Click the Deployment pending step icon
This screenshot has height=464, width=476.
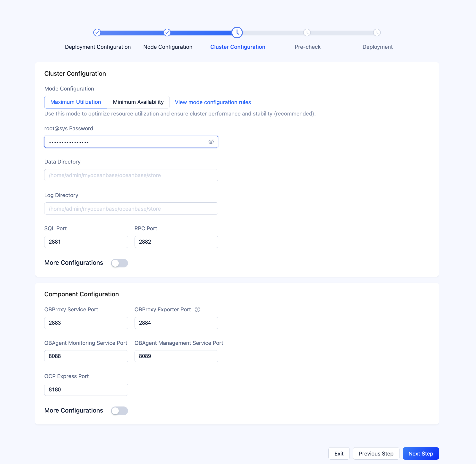point(377,33)
